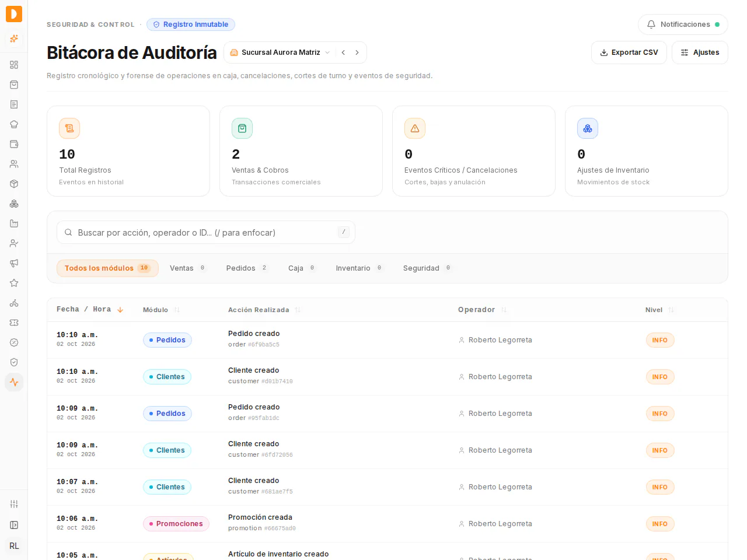
Task: Select the Ventas filter tab
Action: click(187, 268)
